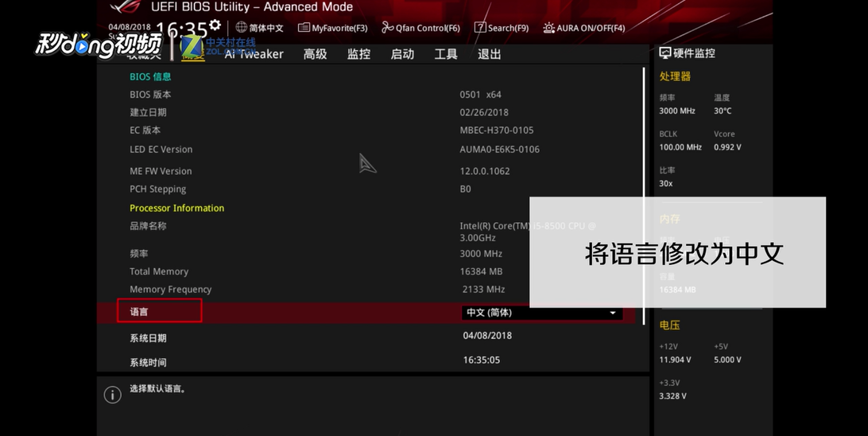
Task: Open MyFavorite(F3) shortcut
Action: [x=333, y=28]
